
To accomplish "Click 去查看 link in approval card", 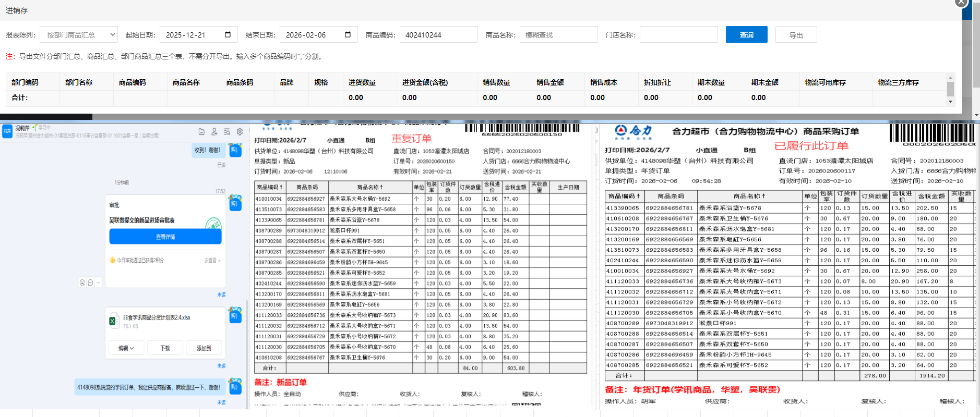I will click(x=211, y=260).
